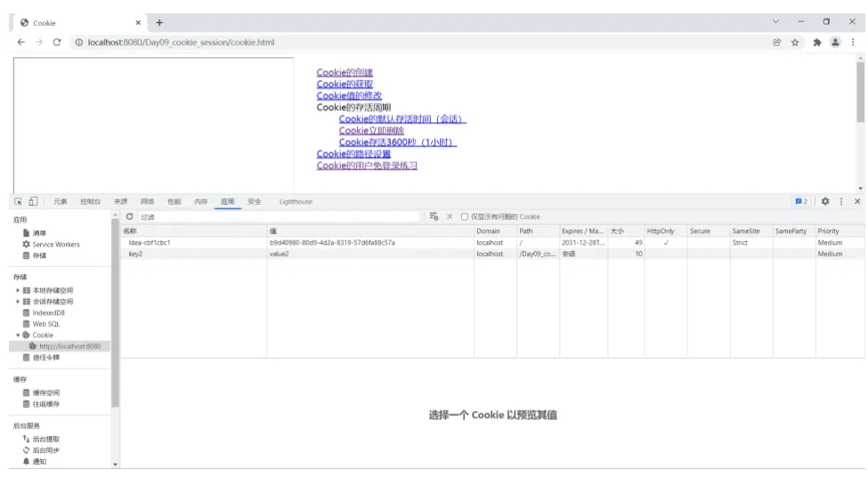Open the Cookie的创建 link

(345, 72)
